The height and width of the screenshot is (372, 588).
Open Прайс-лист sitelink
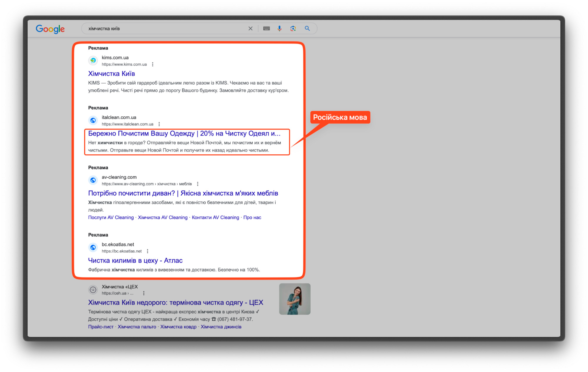coord(101,327)
